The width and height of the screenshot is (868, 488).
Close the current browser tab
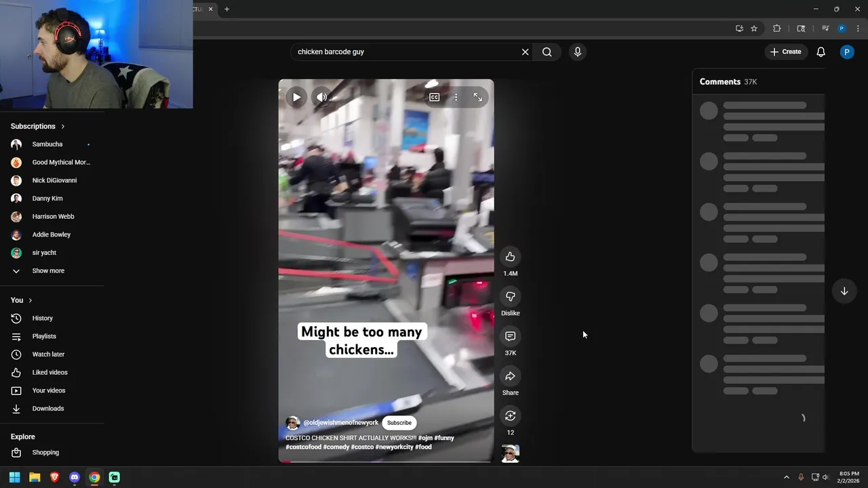tap(210, 9)
